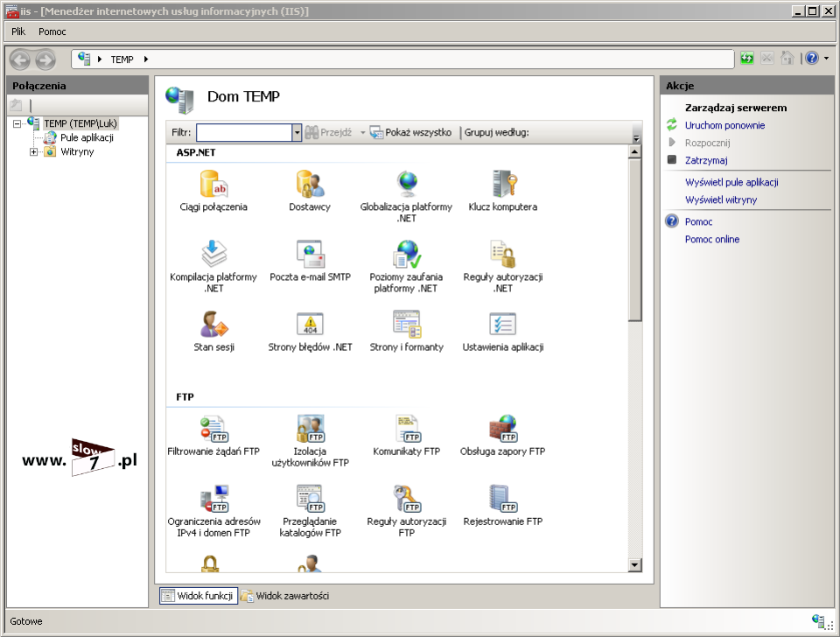
Task: Click the Przejdź filter button
Action: tap(328, 132)
